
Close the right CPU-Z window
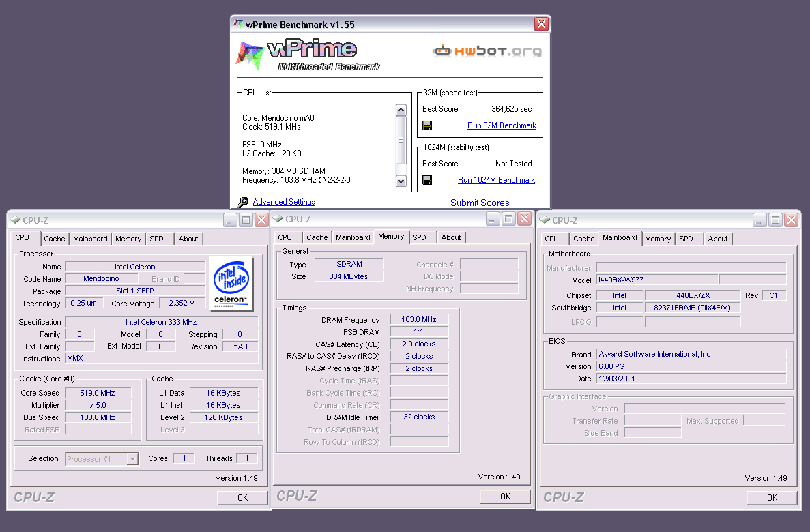(790, 220)
